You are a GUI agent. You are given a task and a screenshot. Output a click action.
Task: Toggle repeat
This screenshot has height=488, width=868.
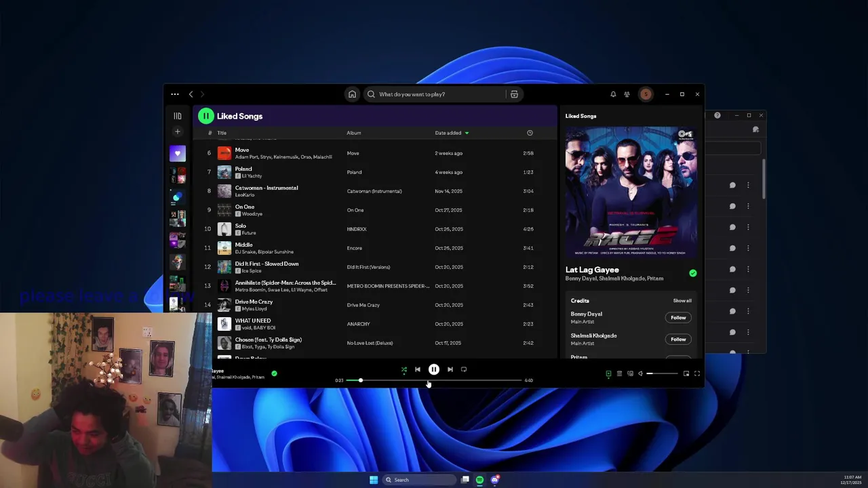click(x=464, y=369)
